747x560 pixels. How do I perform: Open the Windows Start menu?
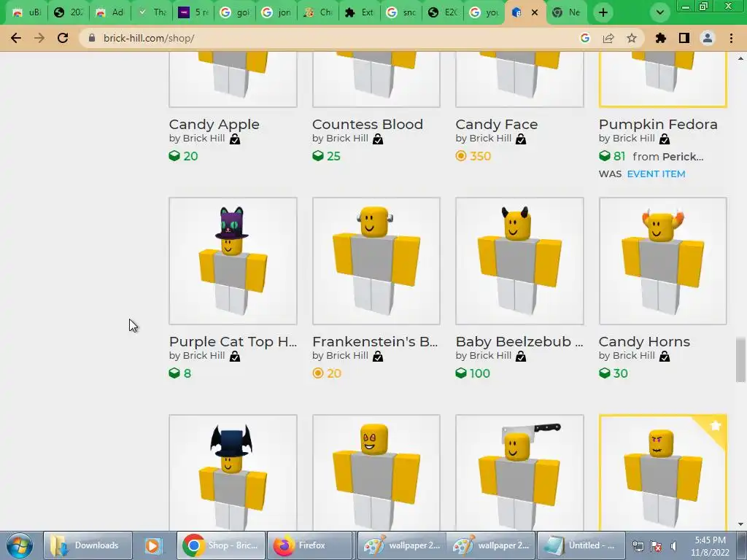pyautogui.click(x=20, y=545)
